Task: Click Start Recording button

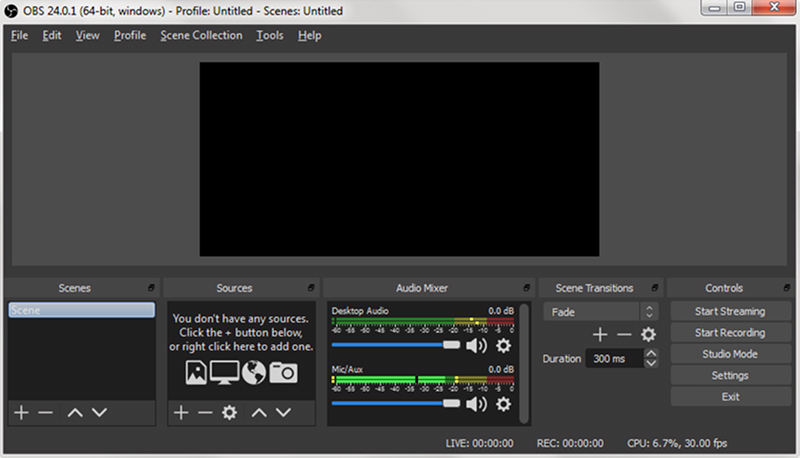Action: click(730, 333)
